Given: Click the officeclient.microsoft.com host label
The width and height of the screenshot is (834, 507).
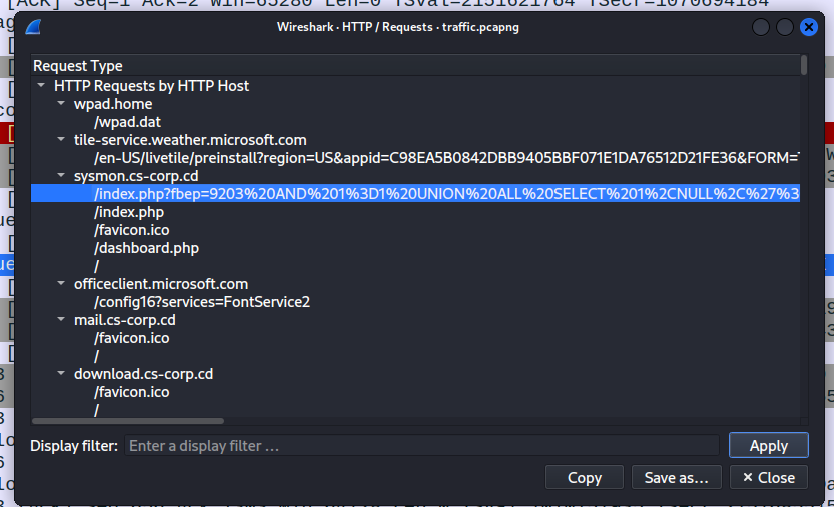Looking at the screenshot, I should pos(161,284).
